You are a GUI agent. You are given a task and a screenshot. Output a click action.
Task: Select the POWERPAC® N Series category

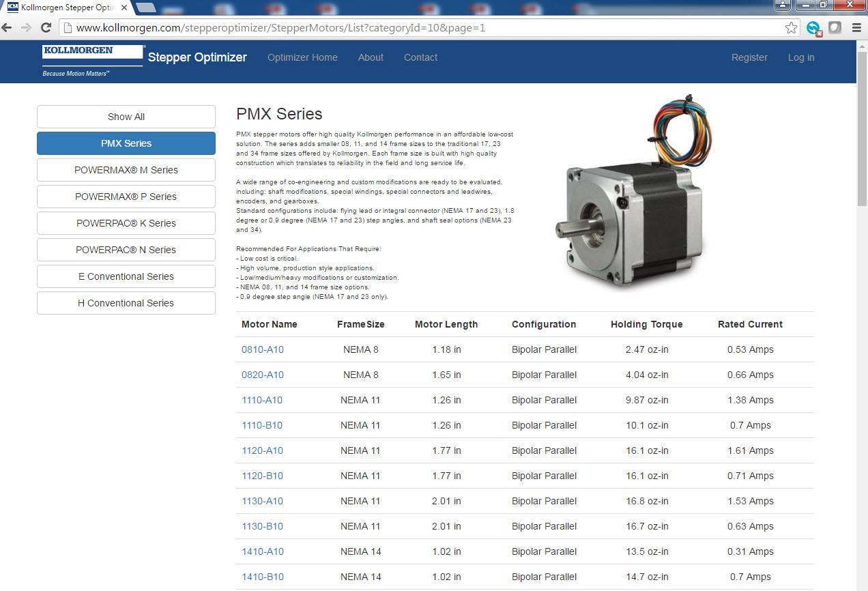click(126, 250)
